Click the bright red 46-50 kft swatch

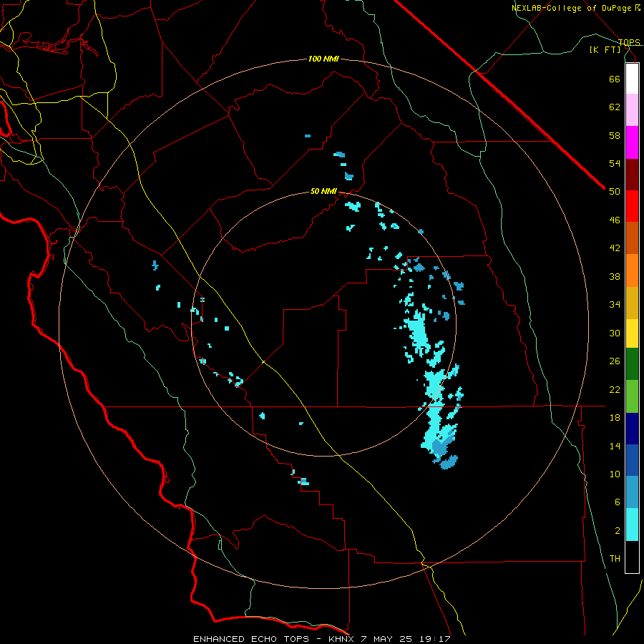coord(632,206)
